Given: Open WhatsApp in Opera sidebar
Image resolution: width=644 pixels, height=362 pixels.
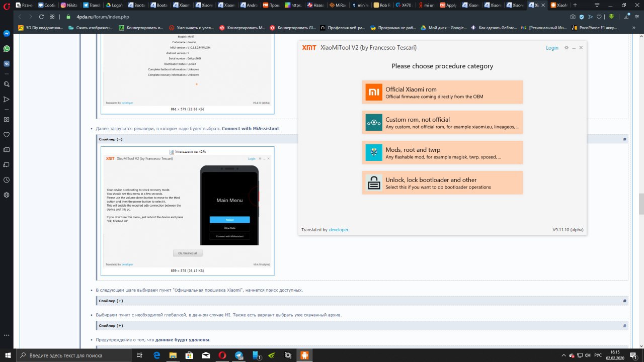Looking at the screenshot, I should tap(7, 49).
